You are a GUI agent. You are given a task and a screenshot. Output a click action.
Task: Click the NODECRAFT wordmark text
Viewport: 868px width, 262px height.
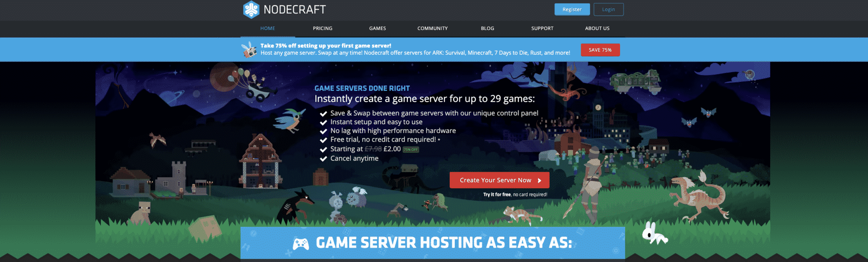point(295,9)
